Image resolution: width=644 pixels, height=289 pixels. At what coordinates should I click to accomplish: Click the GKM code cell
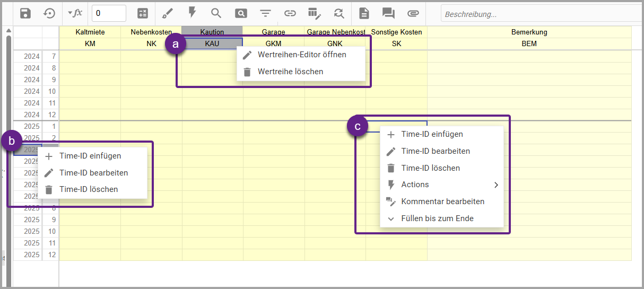pyautogui.click(x=274, y=44)
